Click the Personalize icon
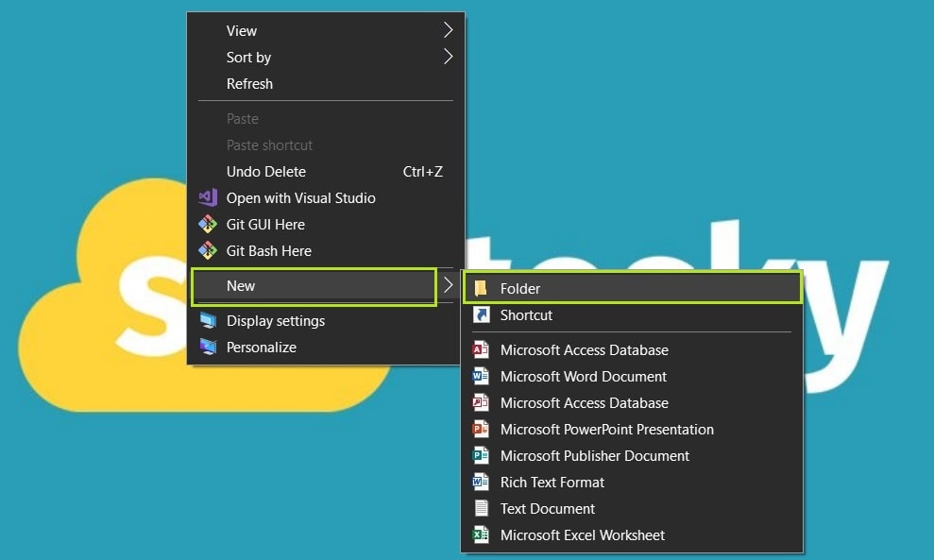934x560 pixels. (x=208, y=347)
